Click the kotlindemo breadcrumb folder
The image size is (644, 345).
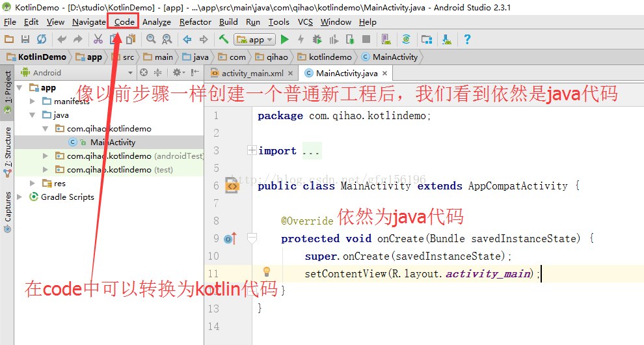[325, 57]
